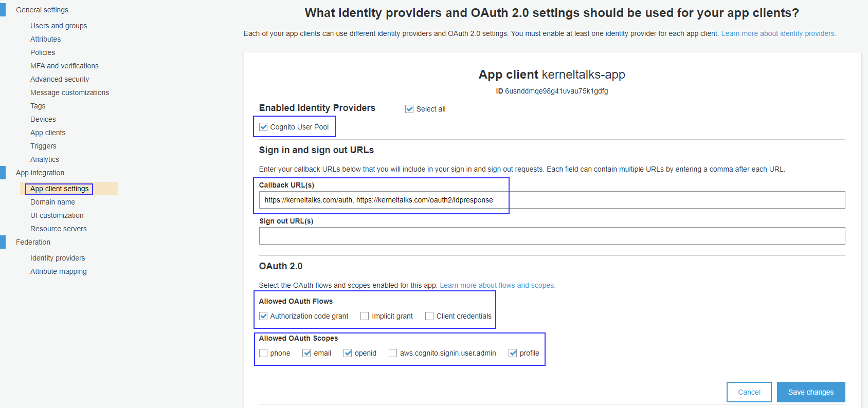This screenshot has width=868, height=408.
Task: Select Domain name in the sidebar
Action: tap(52, 201)
